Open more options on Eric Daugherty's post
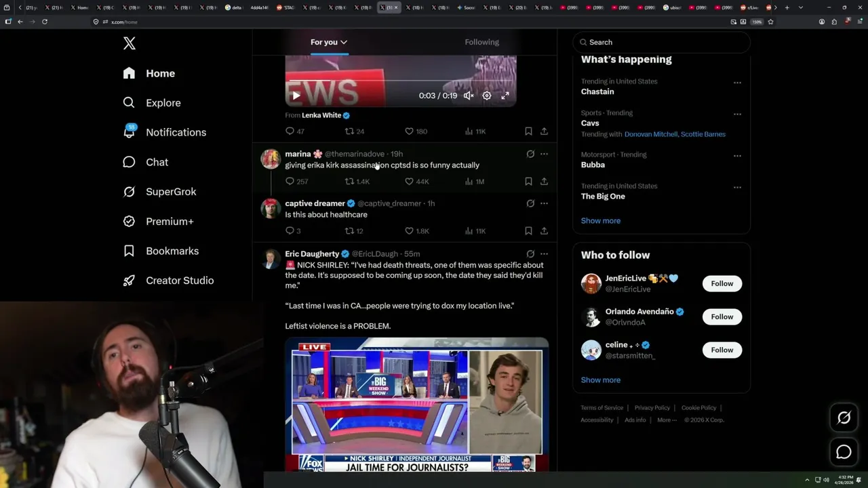Viewport: 868px width, 488px height. click(544, 253)
